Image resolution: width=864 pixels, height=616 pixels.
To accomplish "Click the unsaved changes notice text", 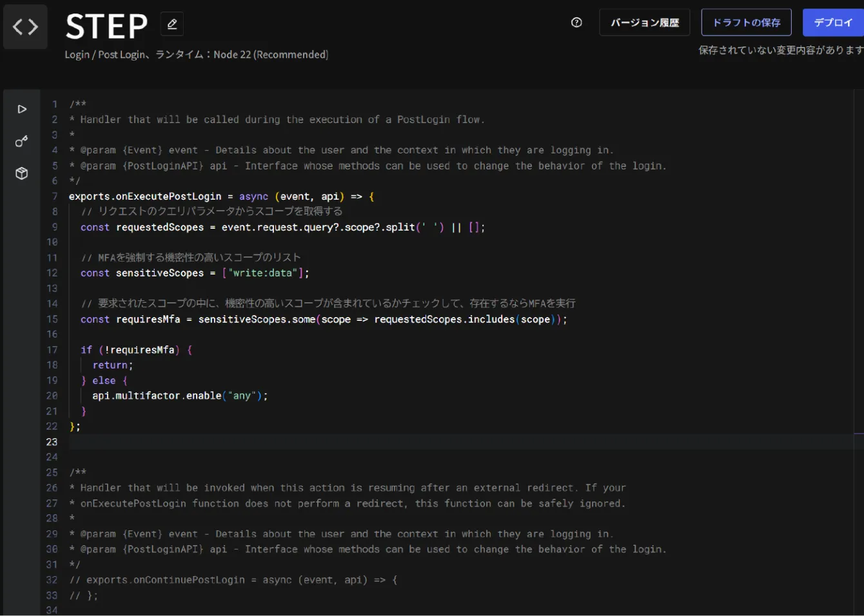I will (x=780, y=50).
